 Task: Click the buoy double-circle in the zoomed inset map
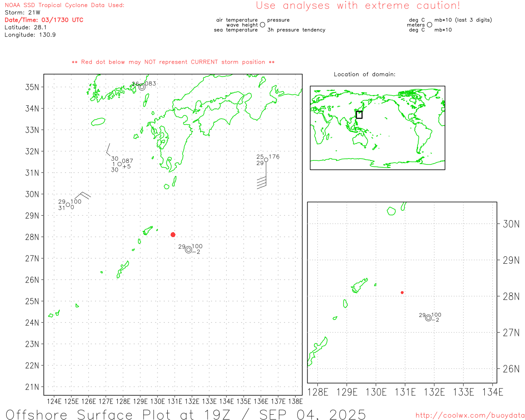428,318
